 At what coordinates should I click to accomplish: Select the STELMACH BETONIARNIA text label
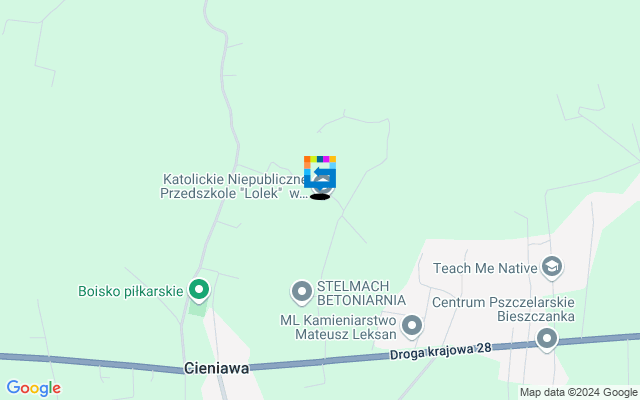(x=361, y=293)
